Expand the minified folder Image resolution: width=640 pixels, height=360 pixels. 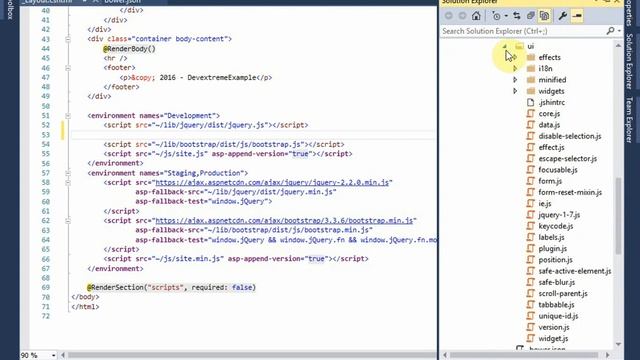pos(515,80)
